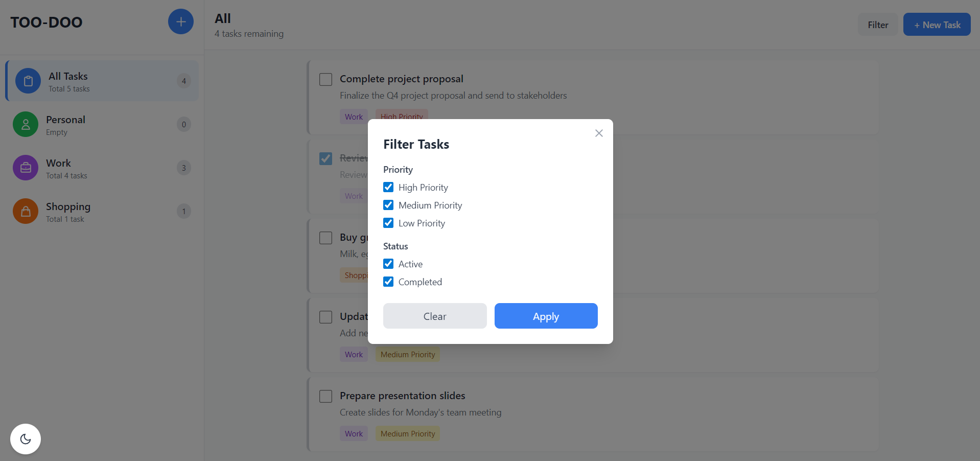The width and height of the screenshot is (980, 461).
Task: Click the + New Task button
Action: pos(937,25)
